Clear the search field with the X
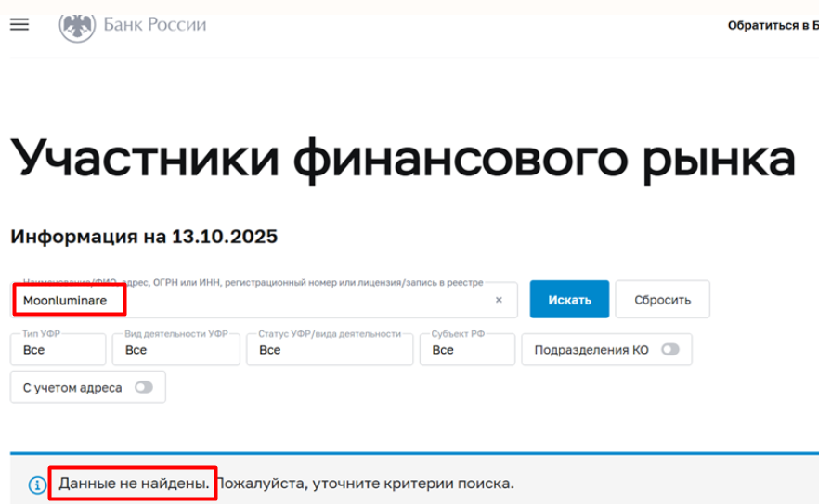 [499, 300]
